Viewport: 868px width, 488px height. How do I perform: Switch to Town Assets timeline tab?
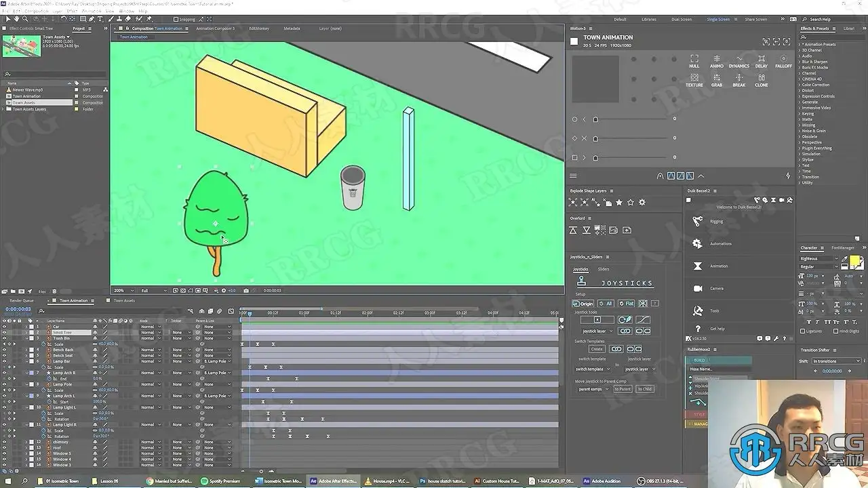click(124, 300)
